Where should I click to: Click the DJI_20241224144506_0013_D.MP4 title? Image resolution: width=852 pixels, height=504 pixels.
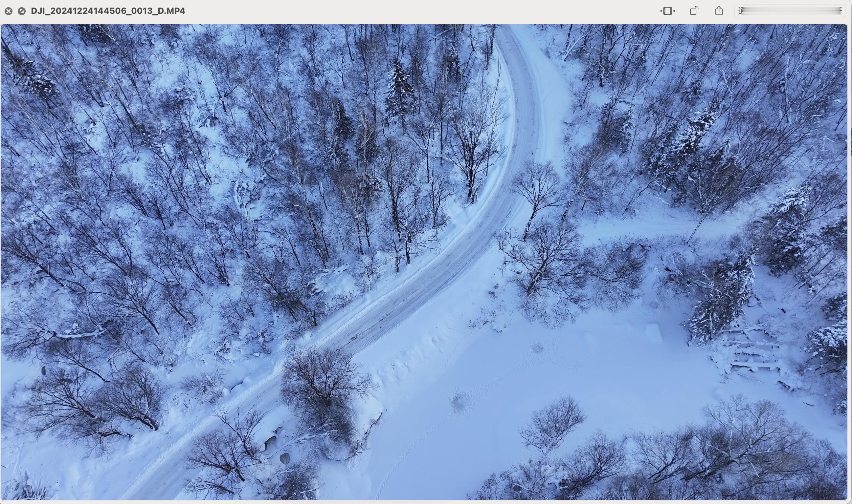(108, 11)
